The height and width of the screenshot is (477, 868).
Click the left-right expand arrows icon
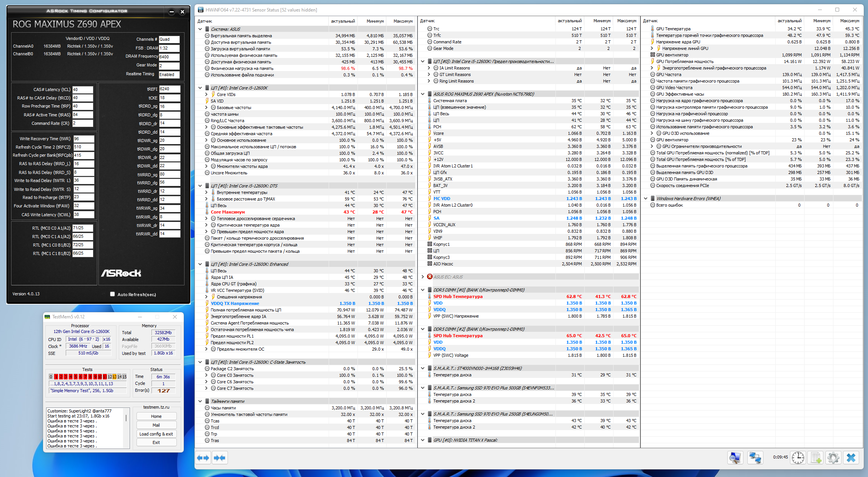tap(203, 457)
